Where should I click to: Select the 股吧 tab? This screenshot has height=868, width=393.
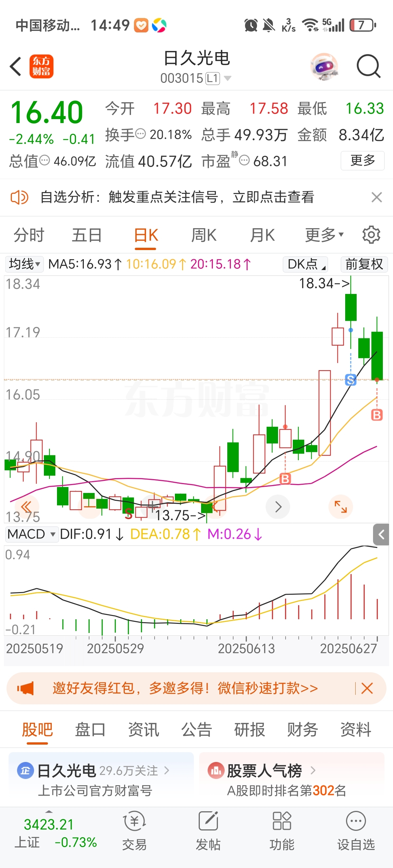coord(37,730)
